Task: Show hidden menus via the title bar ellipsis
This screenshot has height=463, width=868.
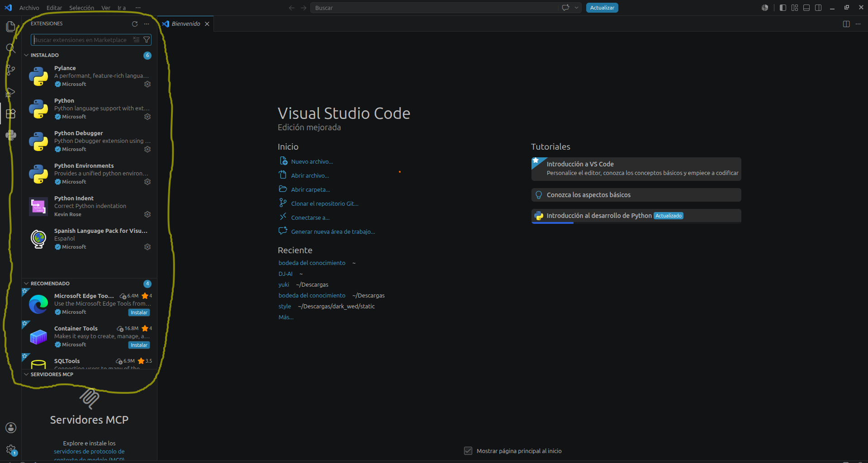Action: click(138, 8)
